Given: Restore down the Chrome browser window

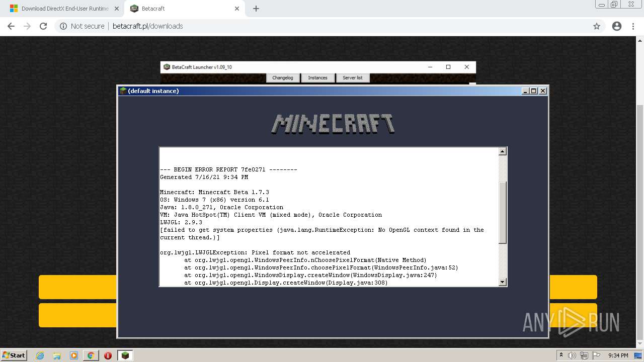Looking at the screenshot, I should coord(614,4).
